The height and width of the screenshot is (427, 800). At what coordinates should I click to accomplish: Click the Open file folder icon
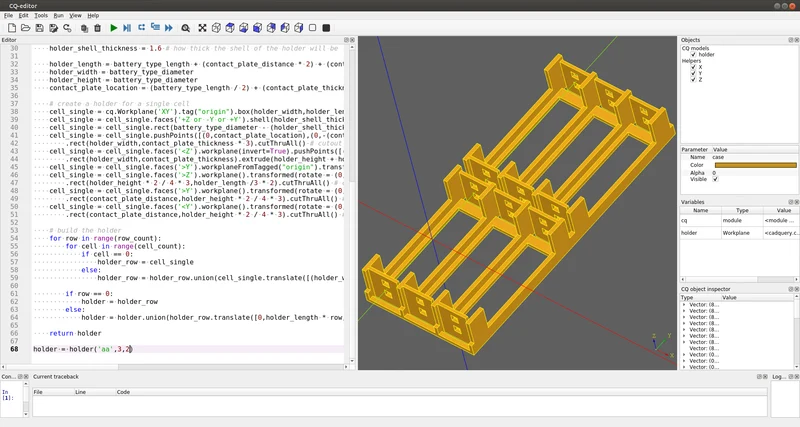26,28
